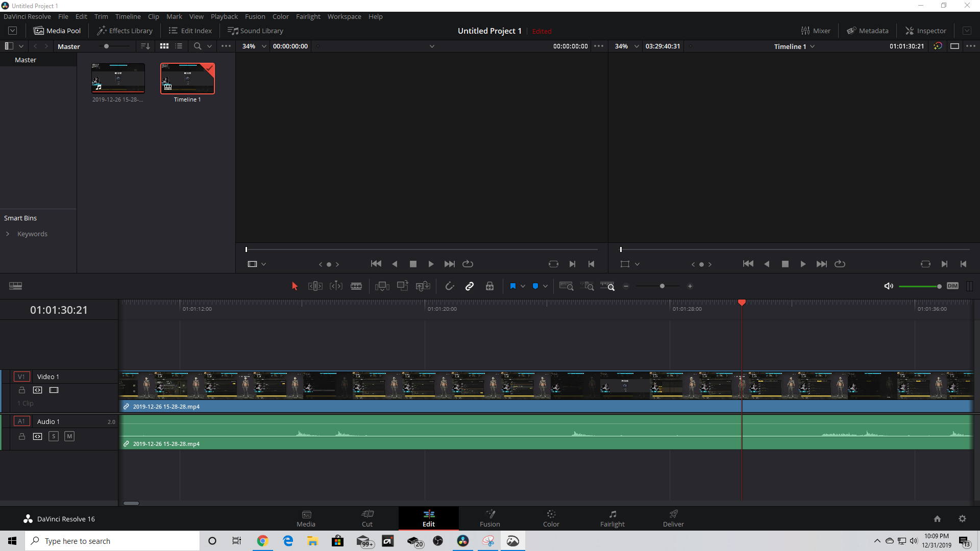Open source clip name dropdown arrow
This screenshot has height=551, width=980.
click(432, 46)
